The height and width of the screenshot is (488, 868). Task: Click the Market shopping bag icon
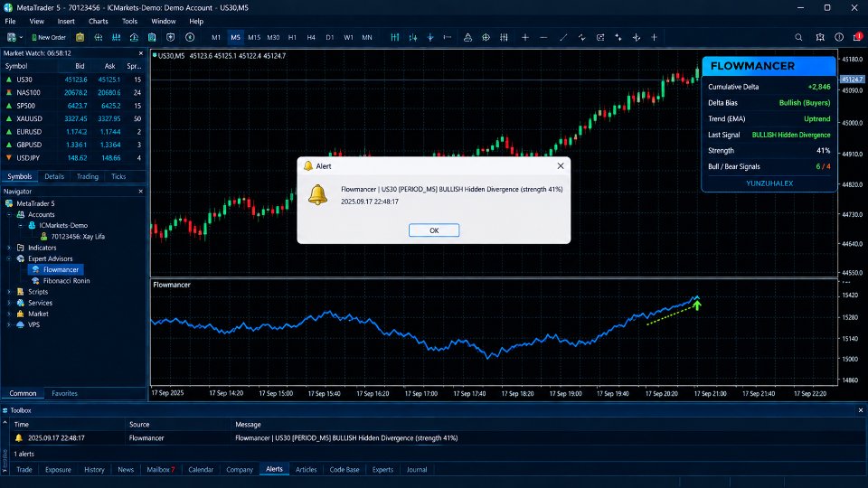point(21,314)
